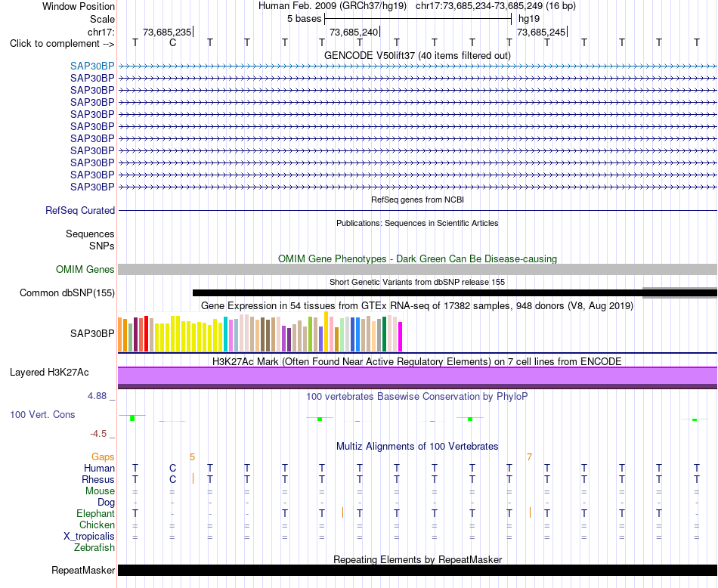
Task: Open 'Repeating Elements by RepeatMasker' track title
Action: 417,559
